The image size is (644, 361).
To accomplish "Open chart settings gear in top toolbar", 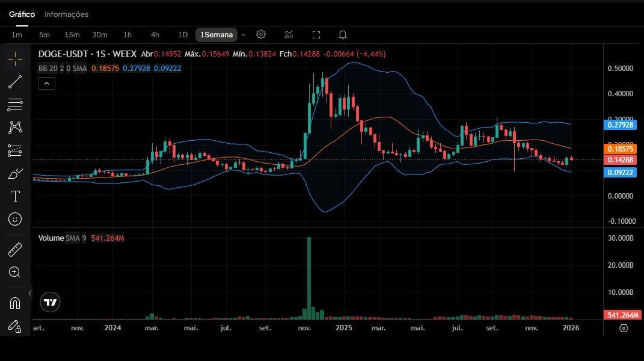I will pos(261,35).
